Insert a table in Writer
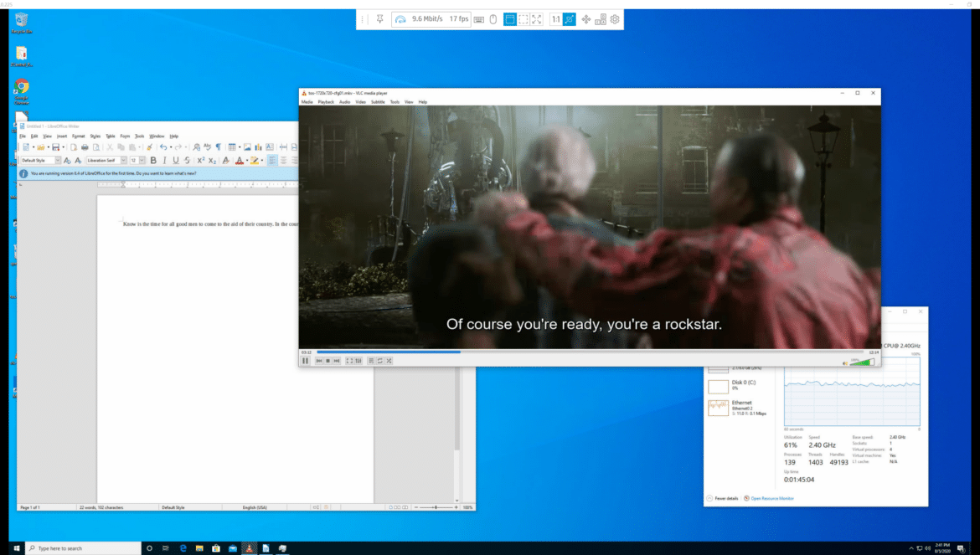The width and height of the screenshot is (980, 555). (232, 147)
